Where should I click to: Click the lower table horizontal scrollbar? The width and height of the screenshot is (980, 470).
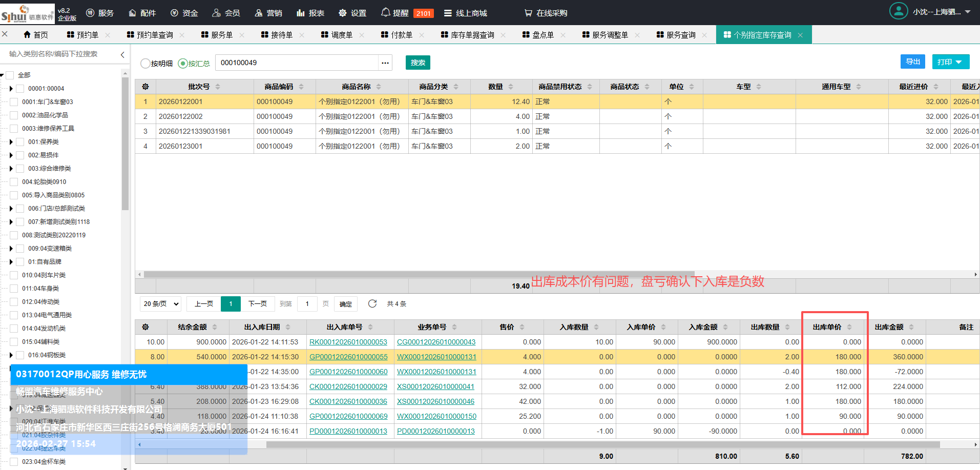tap(602, 444)
